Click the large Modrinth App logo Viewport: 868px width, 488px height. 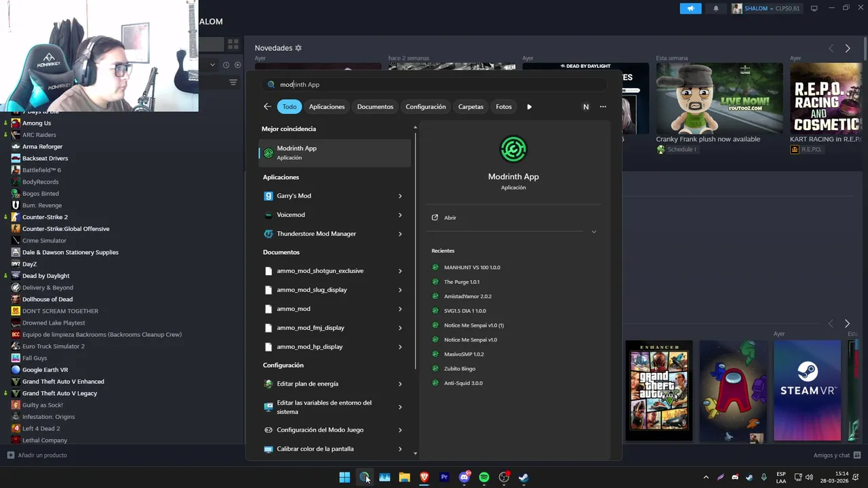(513, 150)
